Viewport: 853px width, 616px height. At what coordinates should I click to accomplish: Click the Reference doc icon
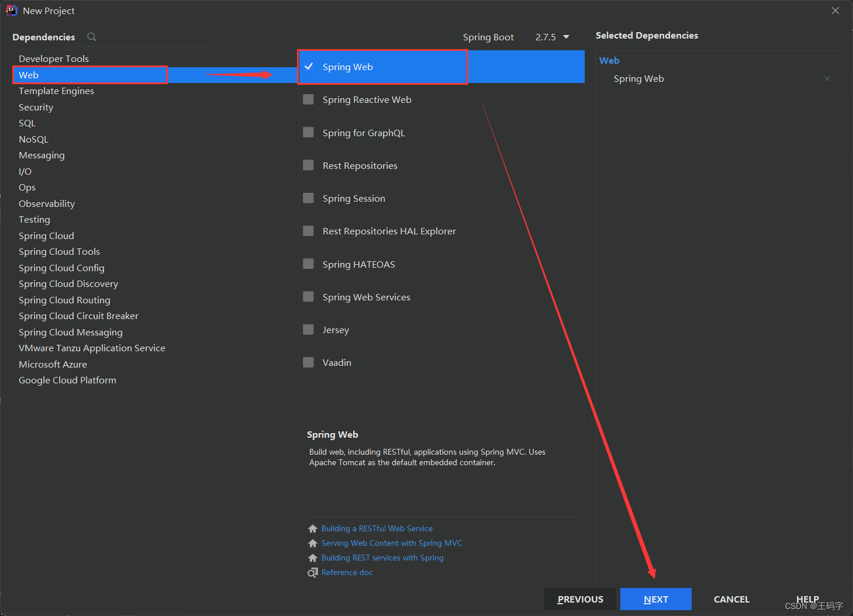[x=313, y=572]
